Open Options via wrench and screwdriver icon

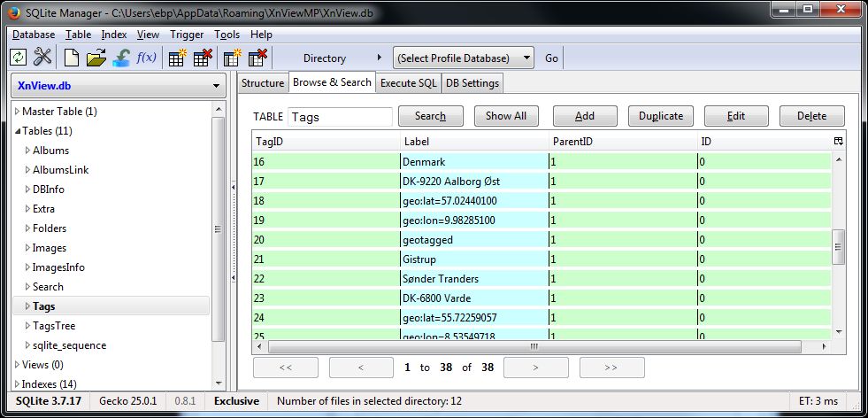42,57
